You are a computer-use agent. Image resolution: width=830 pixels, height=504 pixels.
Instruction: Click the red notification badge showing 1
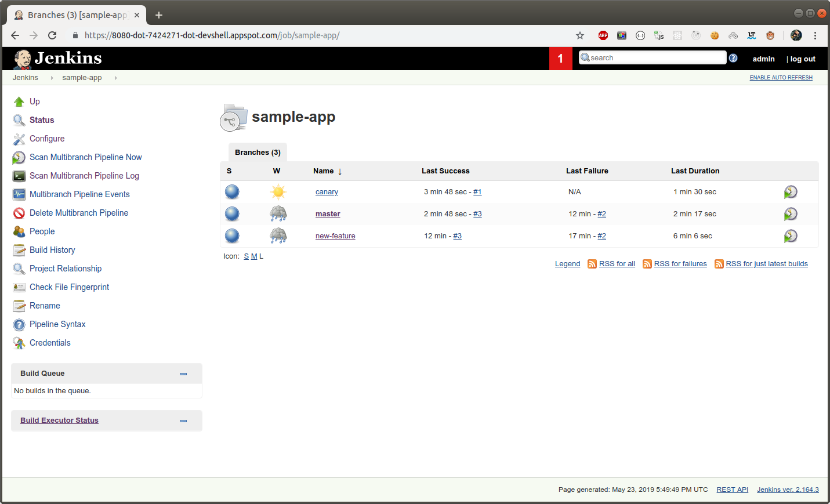tap(560, 59)
